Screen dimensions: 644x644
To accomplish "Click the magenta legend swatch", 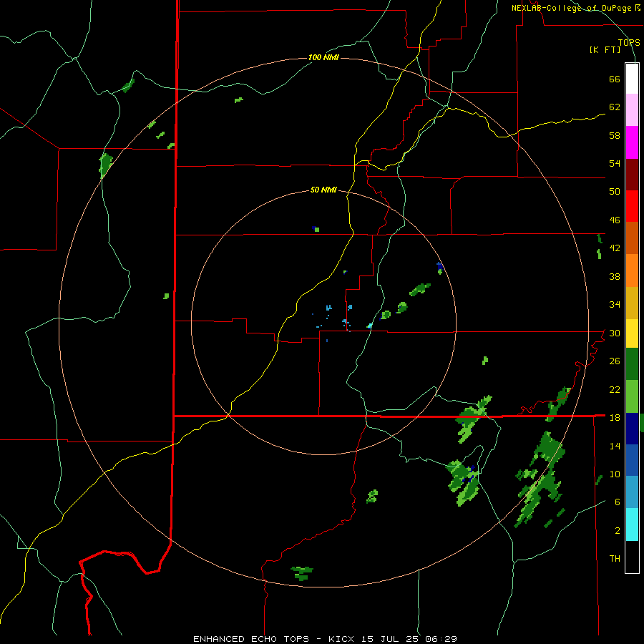I will point(632,142).
